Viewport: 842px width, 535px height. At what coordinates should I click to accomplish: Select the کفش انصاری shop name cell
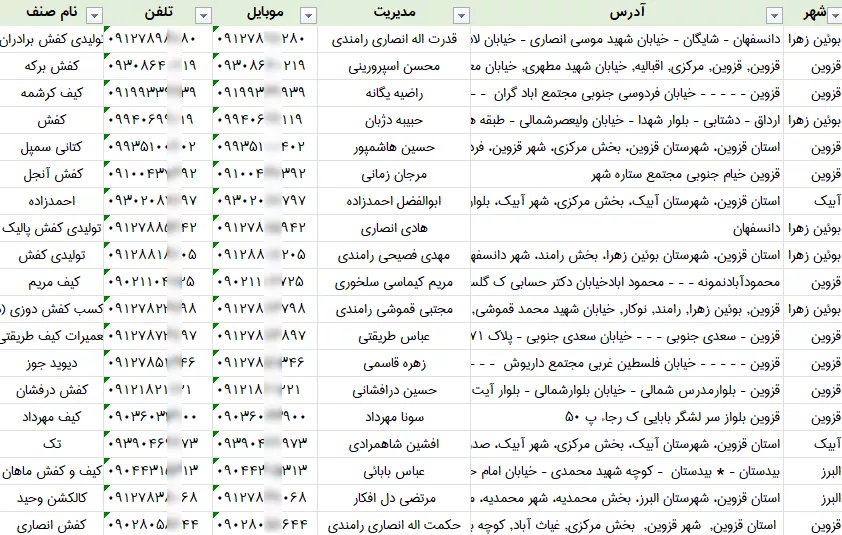(52, 524)
